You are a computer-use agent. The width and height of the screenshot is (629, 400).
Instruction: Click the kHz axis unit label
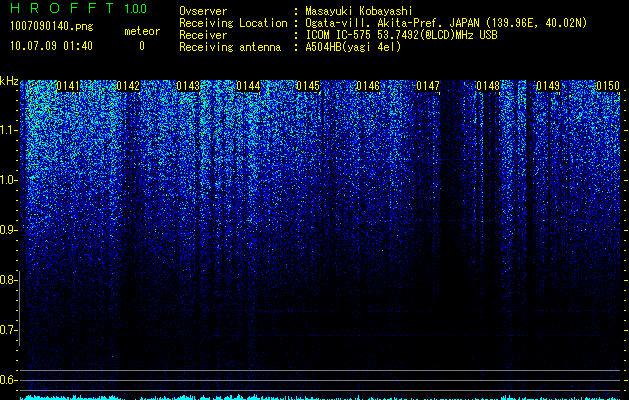[x=9, y=81]
